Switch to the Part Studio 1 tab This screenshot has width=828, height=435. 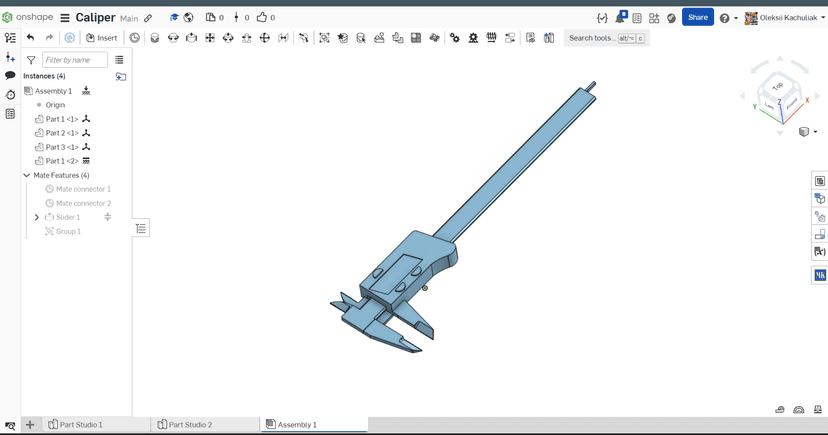[80, 425]
